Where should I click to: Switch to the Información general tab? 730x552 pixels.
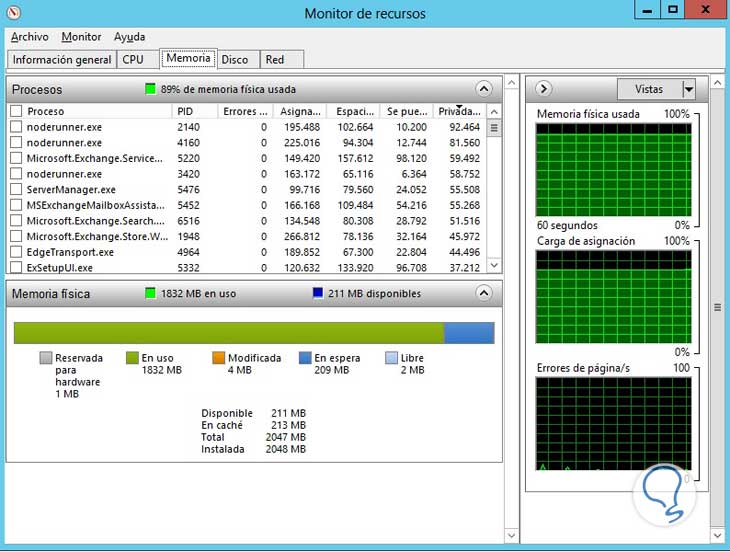click(x=62, y=60)
